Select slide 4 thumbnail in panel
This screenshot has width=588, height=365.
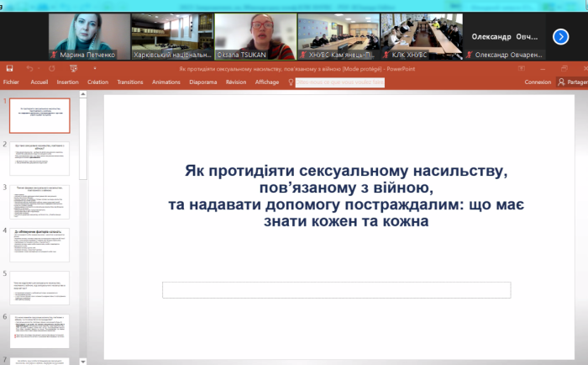(39, 244)
